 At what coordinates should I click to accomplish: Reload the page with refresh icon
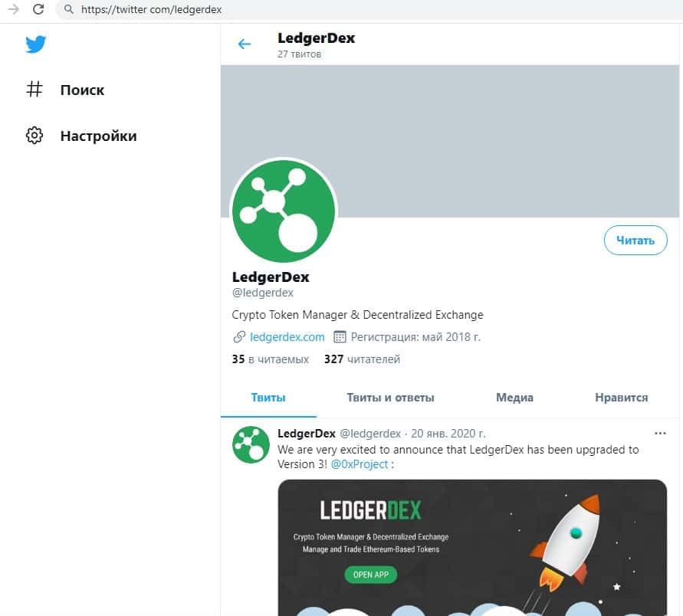tap(38, 10)
